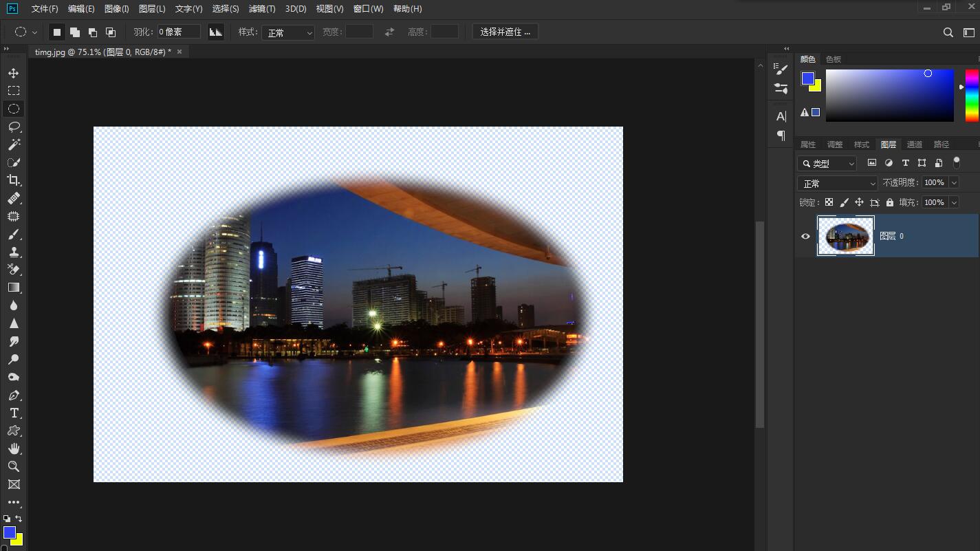Expand the 不透明度 opacity dropdown arrow
The image size is (980, 551).
[x=954, y=182]
